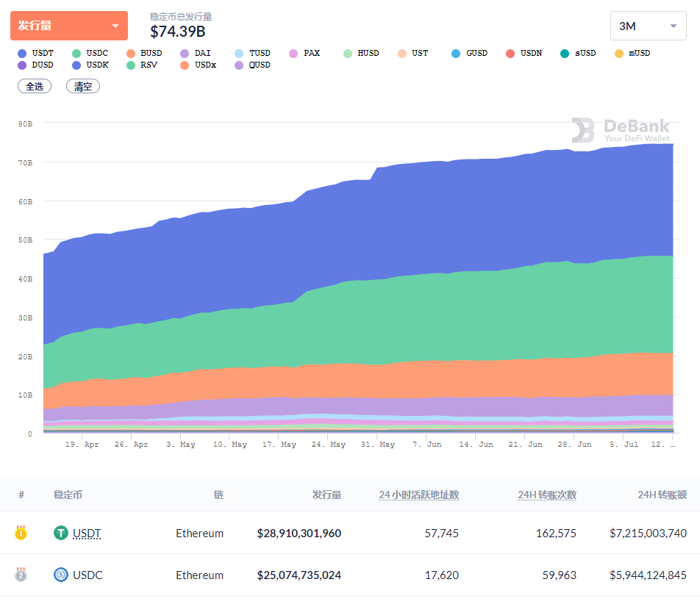Screen dimensions: 700x607
Task: Click Ethereum chain in USDT row
Action: [x=199, y=534]
